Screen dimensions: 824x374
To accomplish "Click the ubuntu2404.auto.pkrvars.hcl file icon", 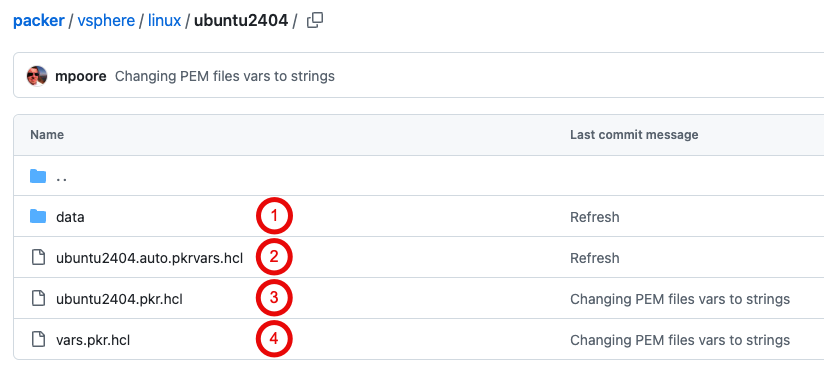I will [x=38, y=257].
